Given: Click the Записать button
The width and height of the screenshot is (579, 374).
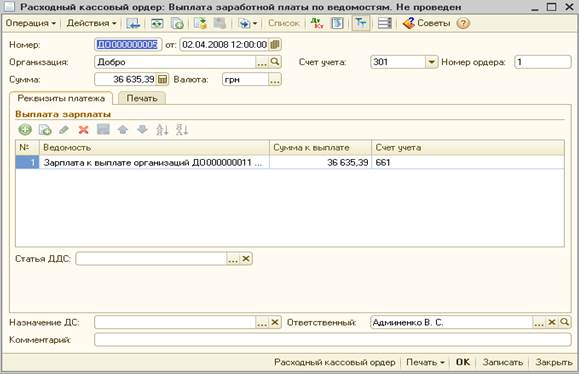Looking at the screenshot, I should [503, 362].
